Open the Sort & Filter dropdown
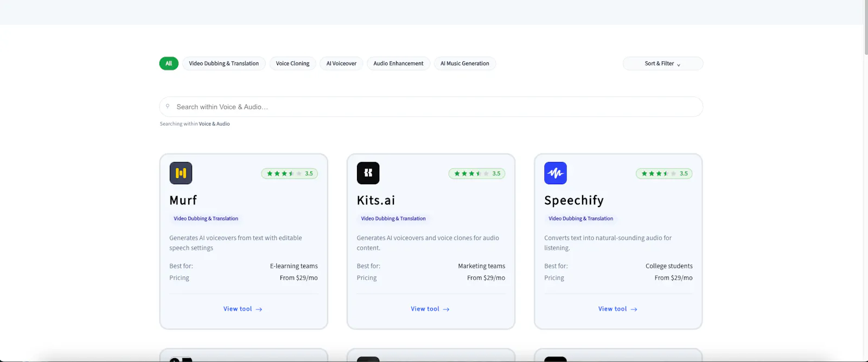Image resolution: width=868 pixels, height=362 pixels. 663,63
